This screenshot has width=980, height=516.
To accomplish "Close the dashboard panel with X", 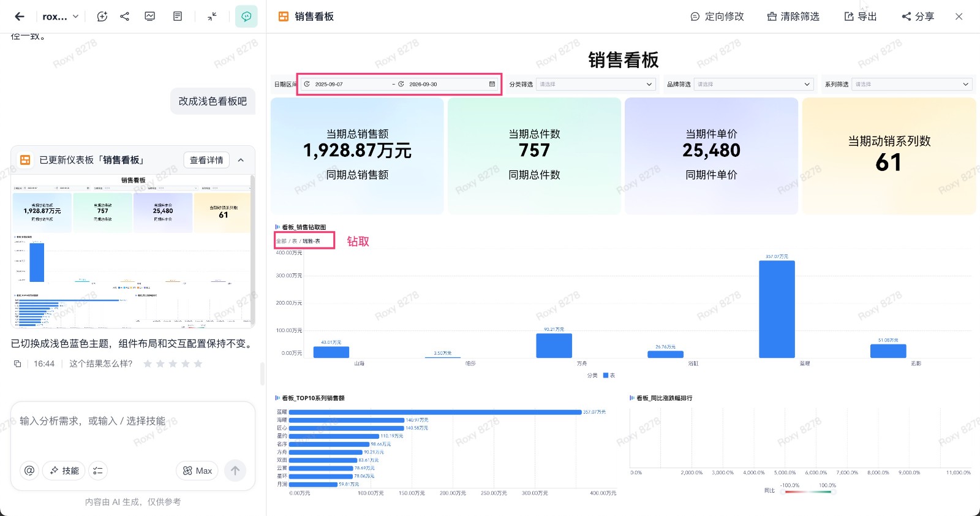I will 959,17.
